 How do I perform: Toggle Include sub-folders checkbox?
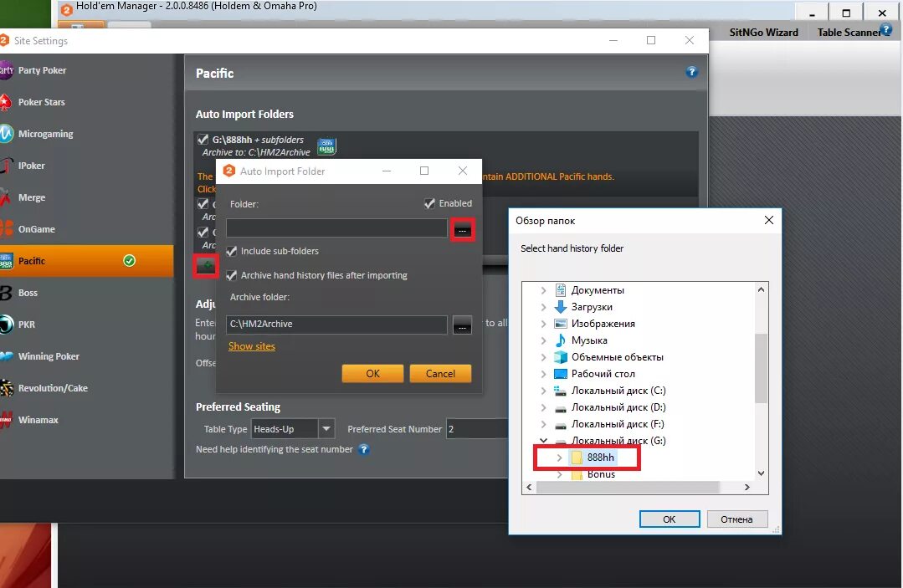coord(232,252)
